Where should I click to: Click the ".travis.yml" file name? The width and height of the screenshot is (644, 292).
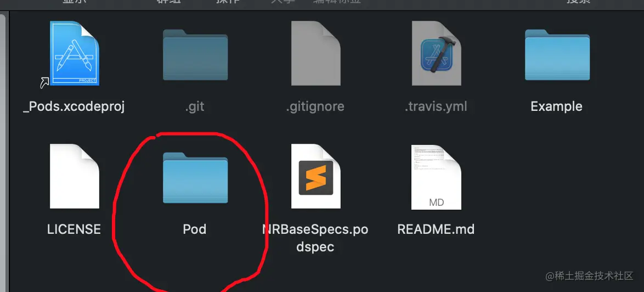(x=436, y=107)
